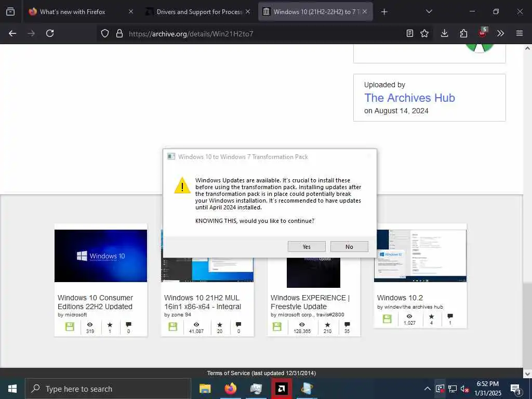The width and height of the screenshot is (532, 399).
Task: Click the address bar URL field
Action: coord(264,34)
